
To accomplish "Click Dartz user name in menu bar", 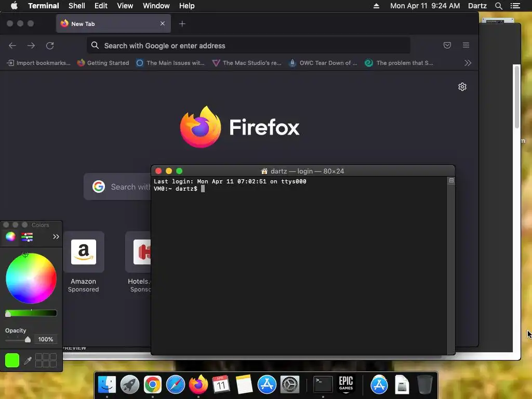I will 477,6.
